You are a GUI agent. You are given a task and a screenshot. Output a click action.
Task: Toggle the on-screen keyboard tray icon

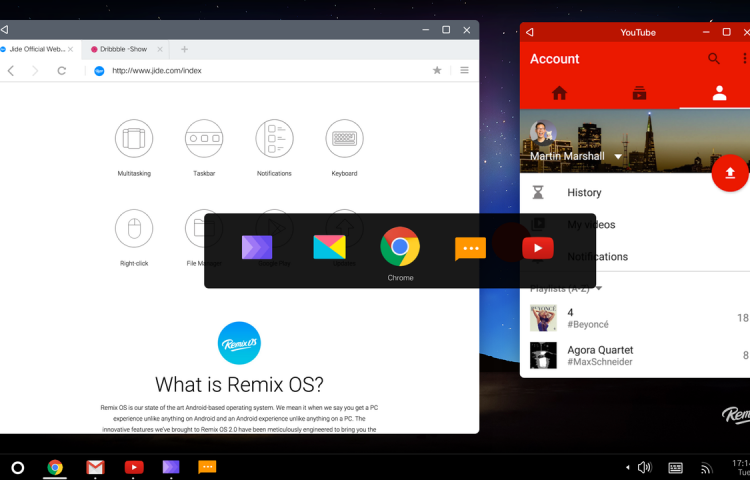coord(676,467)
